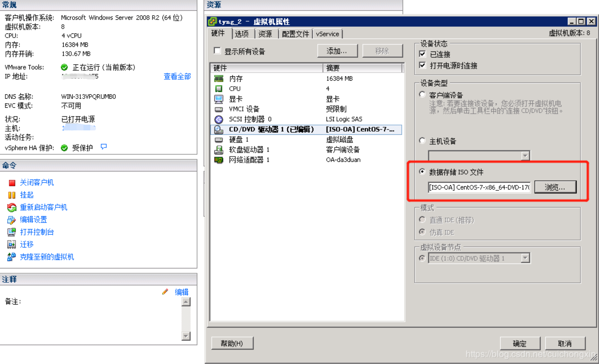Click the 添加... button

337,51
